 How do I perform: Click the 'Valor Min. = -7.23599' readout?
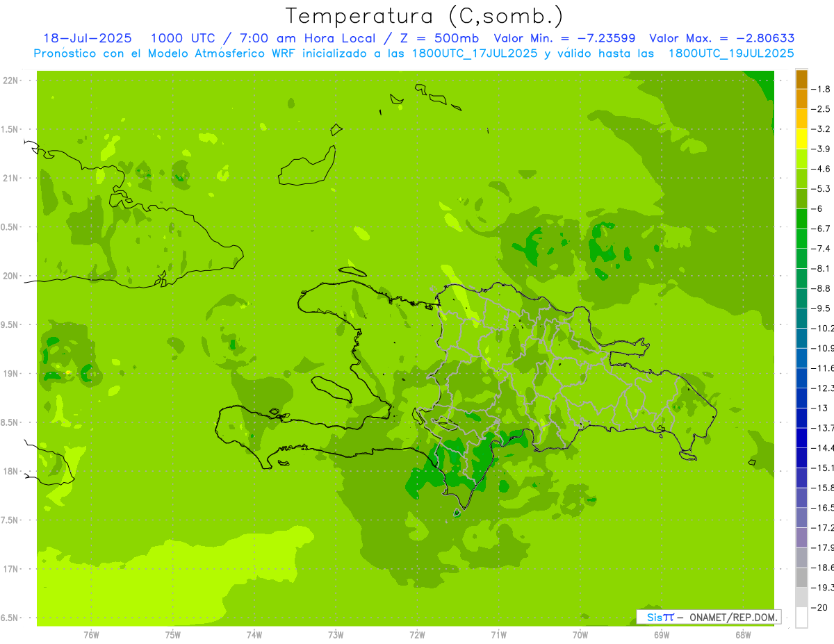click(564, 38)
